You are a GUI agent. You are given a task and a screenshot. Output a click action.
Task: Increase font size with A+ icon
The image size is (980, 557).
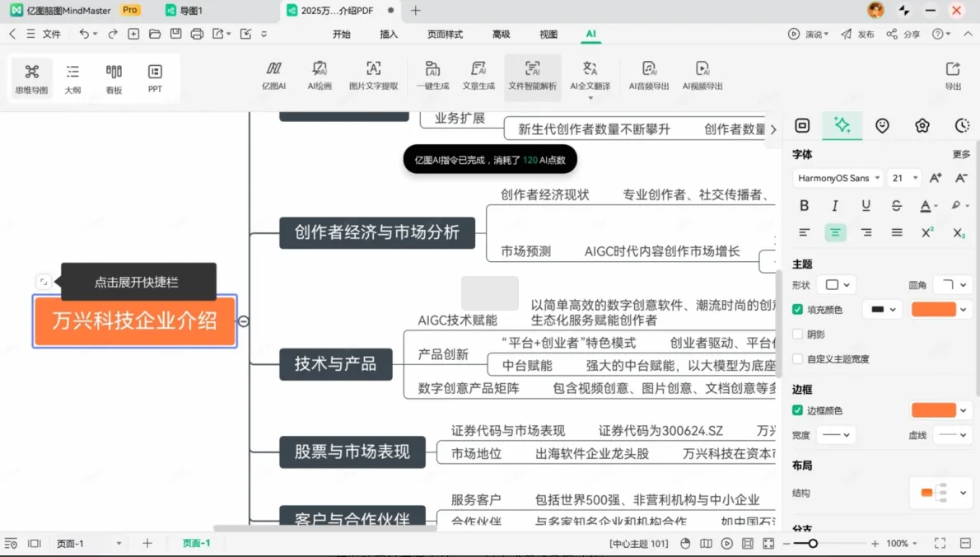coord(935,178)
